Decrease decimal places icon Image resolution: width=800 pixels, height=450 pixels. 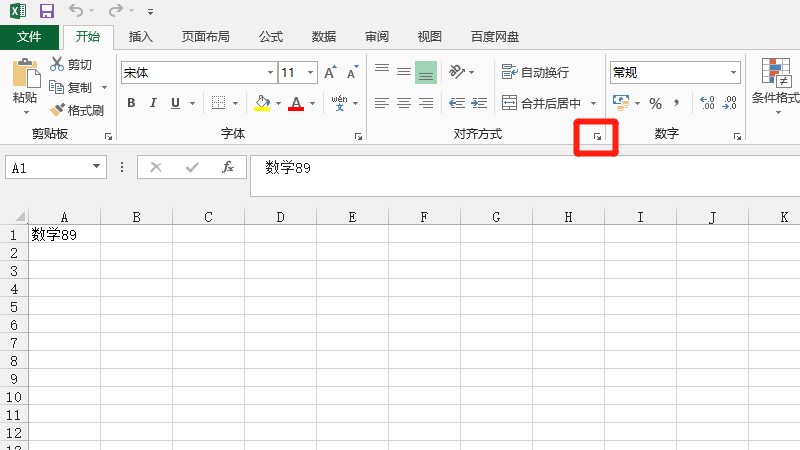coord(730,103)
